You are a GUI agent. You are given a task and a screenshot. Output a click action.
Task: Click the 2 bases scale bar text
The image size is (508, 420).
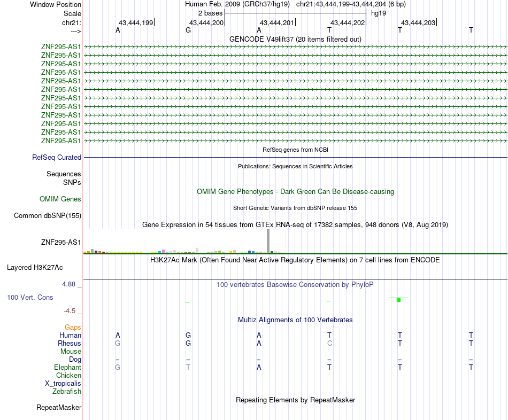[210, 13]
